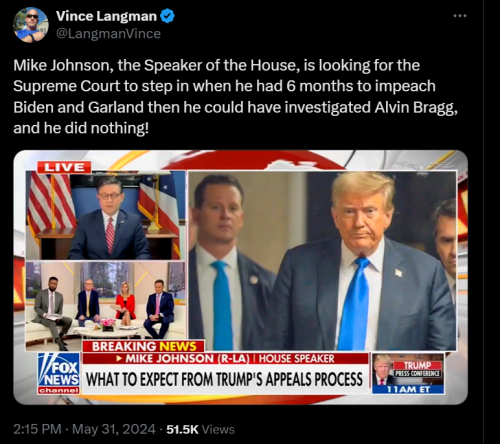Click the Trump press conference 11AM ET inset
Image resolution: width=500 pixels, height=444 pixels.
point(408,374)
